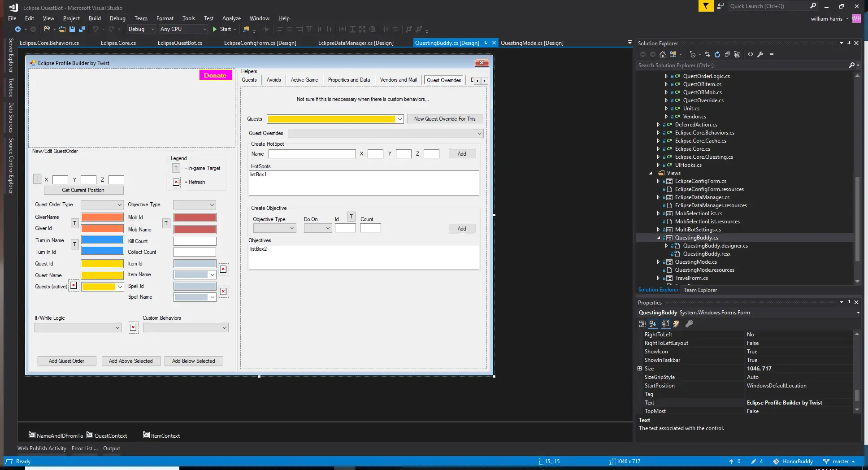Click the orange GiverName input field
The height and width of the screenshot is (470, 868).
coord(102,217)
